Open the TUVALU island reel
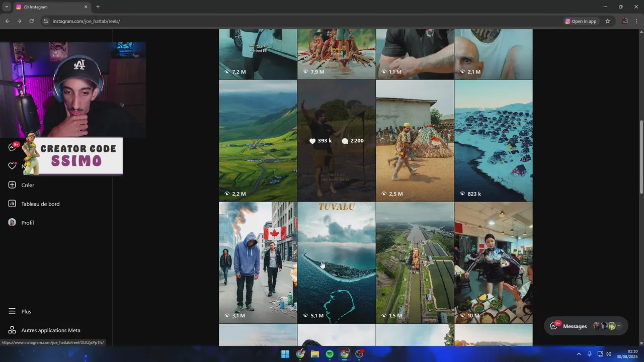This screenshot has width=644, height=362. 336,262
